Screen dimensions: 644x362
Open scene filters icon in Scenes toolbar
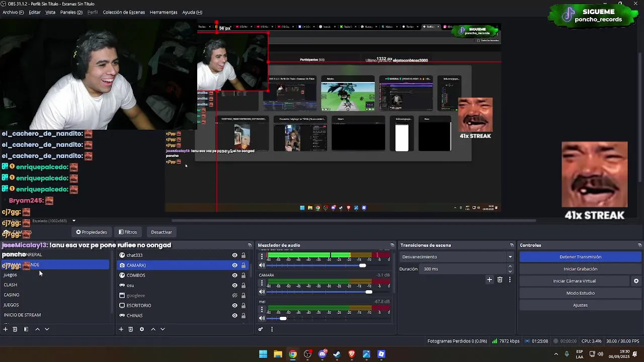[26, 329]
